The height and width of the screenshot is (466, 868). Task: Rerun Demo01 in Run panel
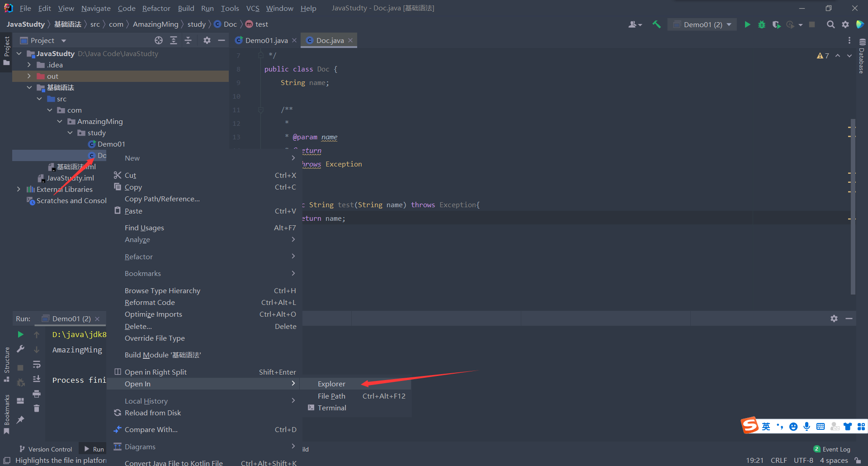(x=20, y=334)
